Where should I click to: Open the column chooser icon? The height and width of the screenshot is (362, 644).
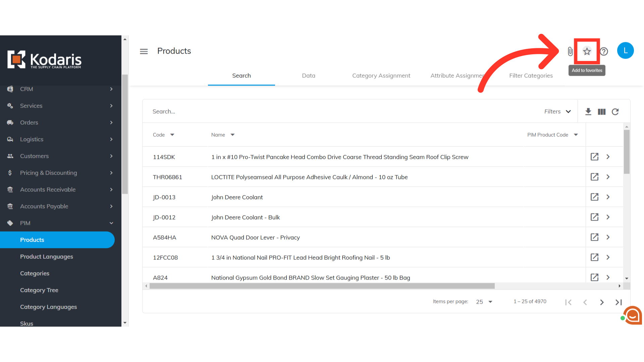(601, 112)
